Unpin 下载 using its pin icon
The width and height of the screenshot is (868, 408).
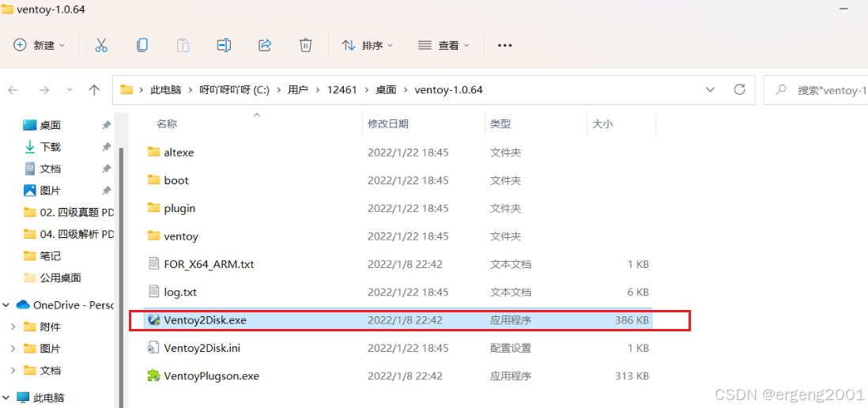[x=106, y=147]
